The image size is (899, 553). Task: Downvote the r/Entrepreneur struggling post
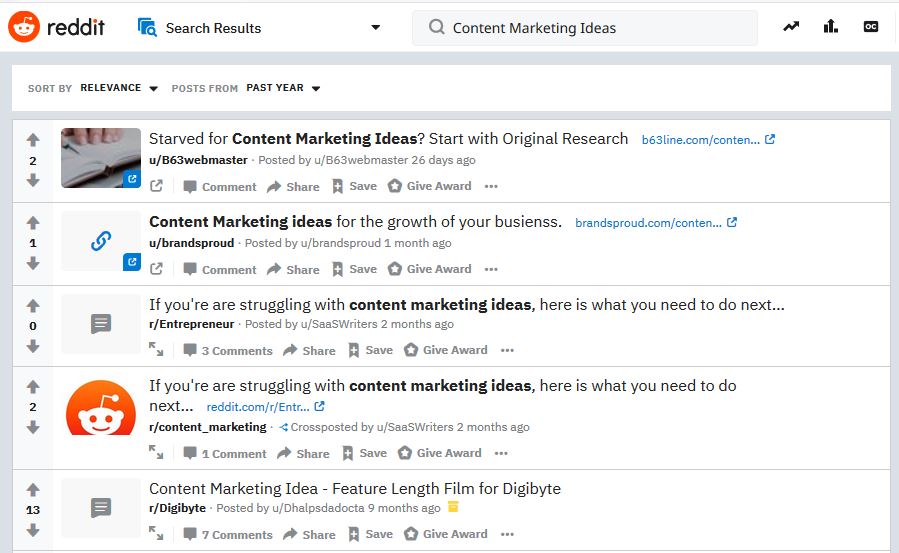pyautogui.click(x=33, y=346)
